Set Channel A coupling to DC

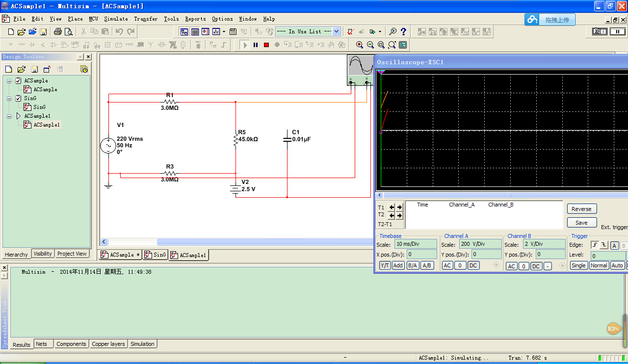[x=473, y=265]
